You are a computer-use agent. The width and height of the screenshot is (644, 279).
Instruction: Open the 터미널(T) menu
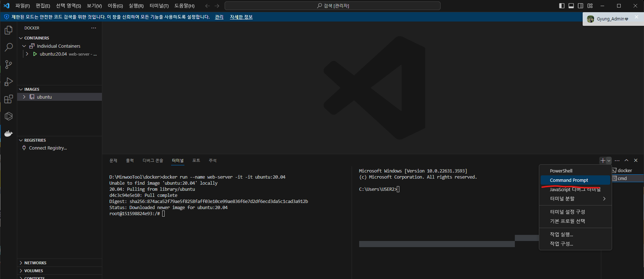[x=159, y=6]
